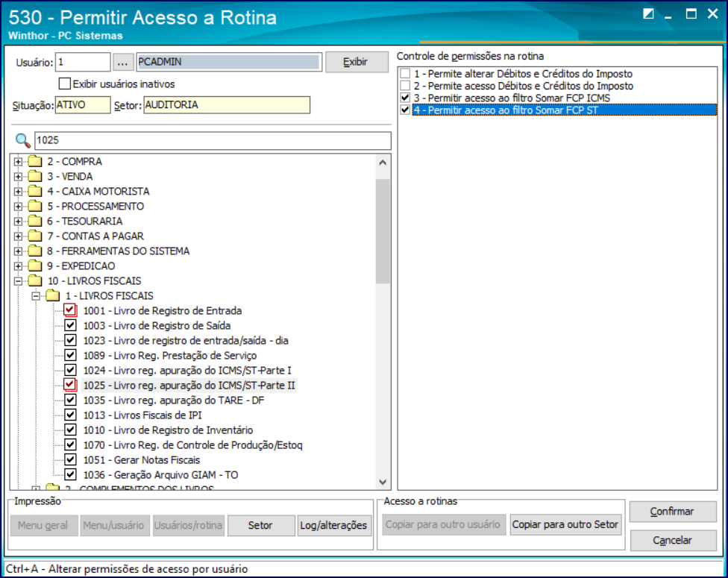Enable permission 2 Permite acesso Débitos e Créditos
This screenshot has width=728, height=578.
tap(405, 86)
